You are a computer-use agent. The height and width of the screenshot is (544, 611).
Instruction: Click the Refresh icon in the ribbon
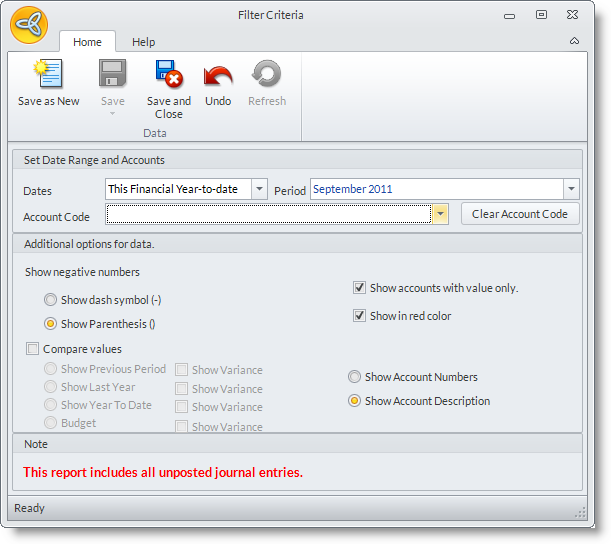pyautogui.click(x=267, y=76)
